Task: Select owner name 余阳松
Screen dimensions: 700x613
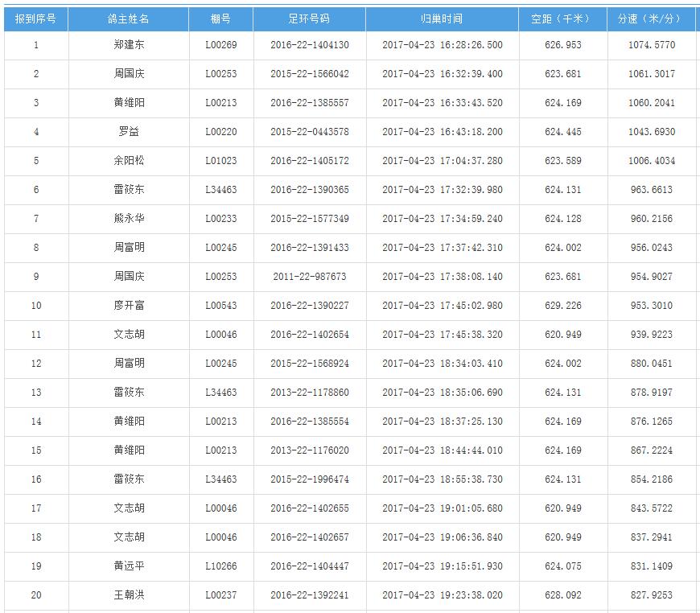Action: (129, 161)
